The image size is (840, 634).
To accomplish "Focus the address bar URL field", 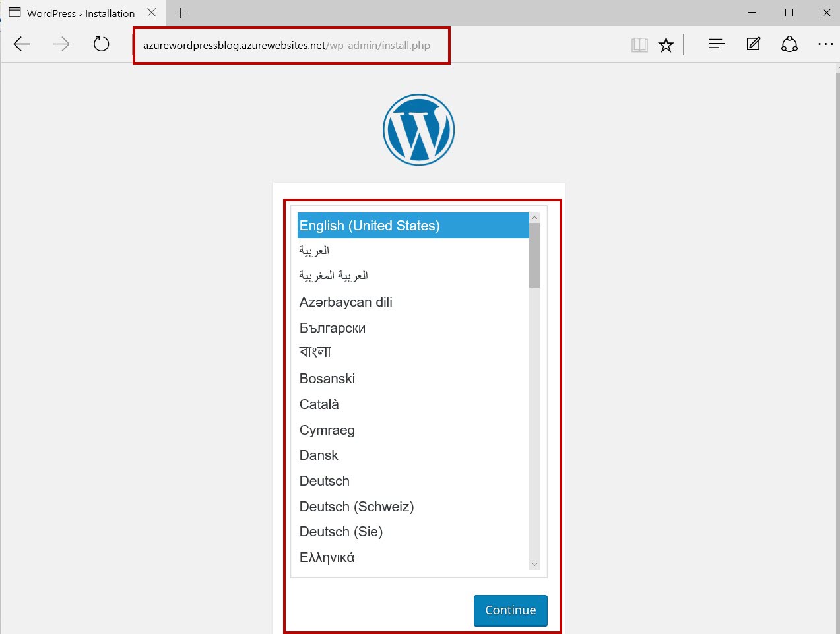I will pos(292,45).
